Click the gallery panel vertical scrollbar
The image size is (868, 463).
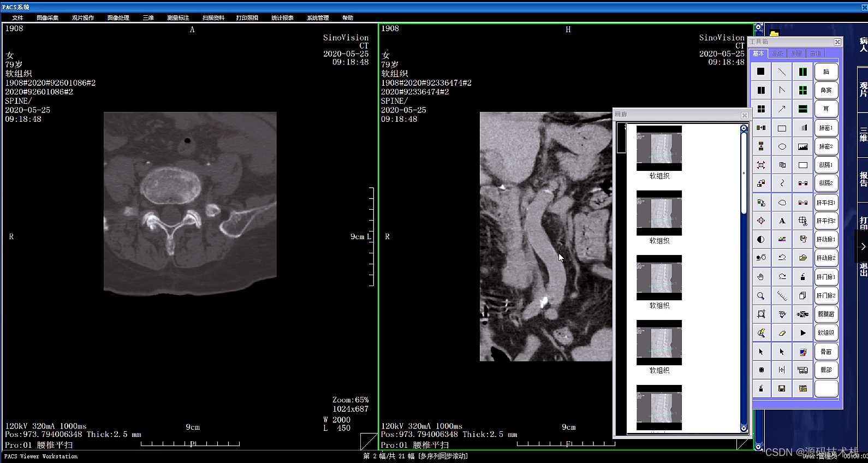tap(744, 278)
